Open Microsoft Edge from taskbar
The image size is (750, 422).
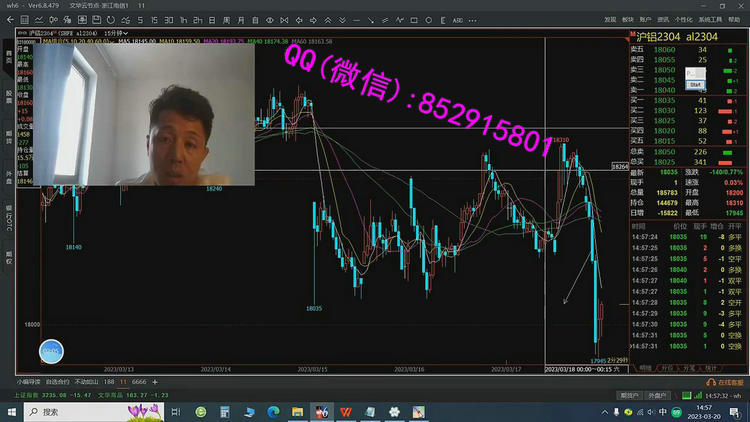pyautogui.click(x=273, y=411)
